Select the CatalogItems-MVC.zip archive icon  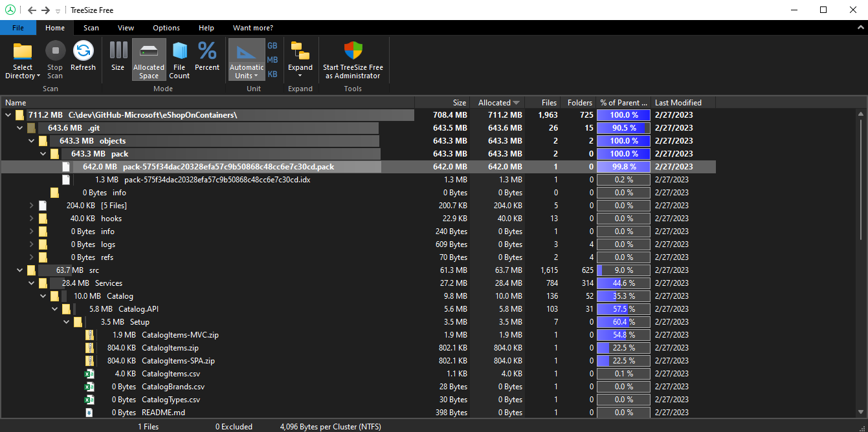click(x=89, y=335)
